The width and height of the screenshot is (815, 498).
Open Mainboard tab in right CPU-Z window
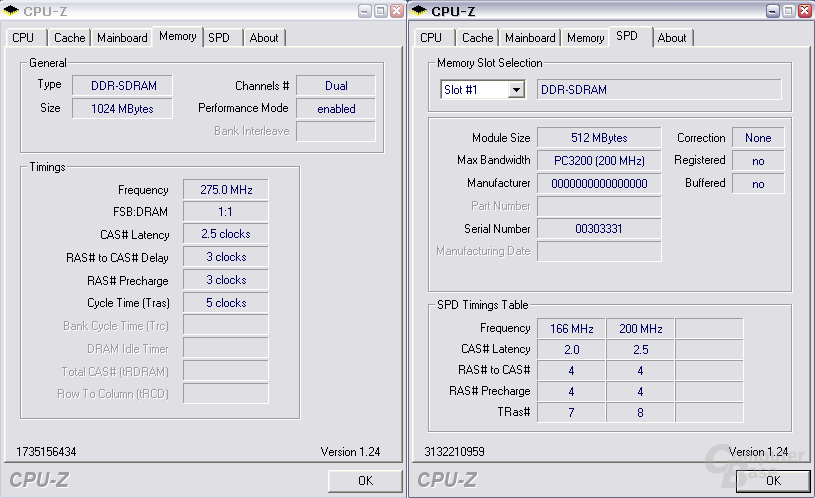(530, 38)
